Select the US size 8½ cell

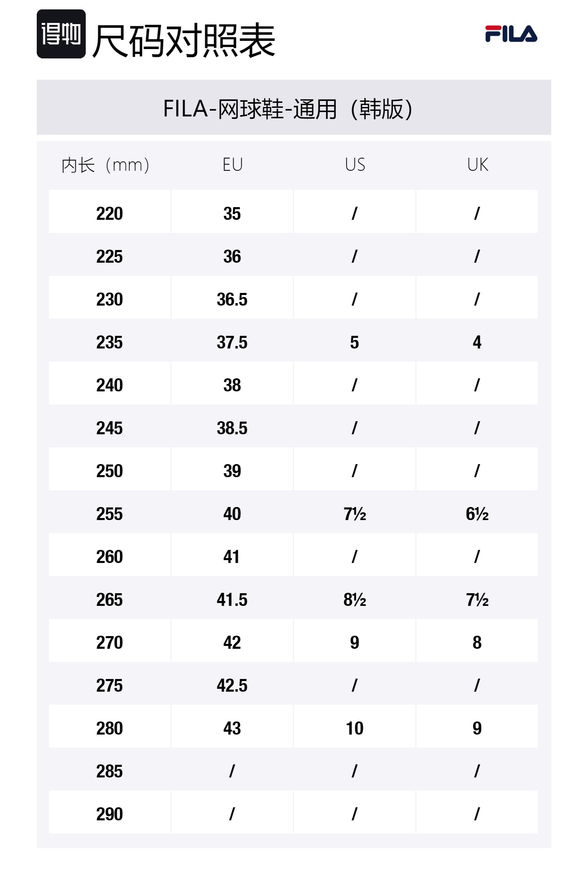[354, 600]
